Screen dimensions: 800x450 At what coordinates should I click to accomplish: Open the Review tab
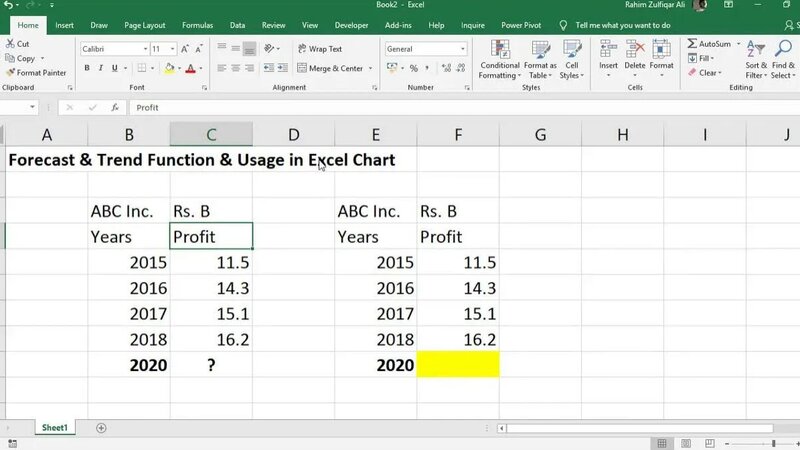(273, 25)
